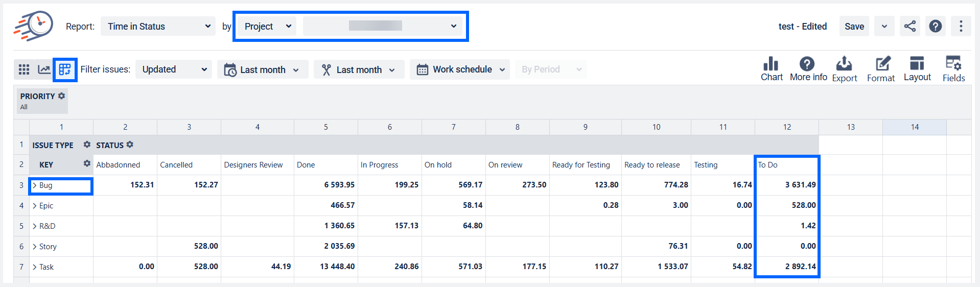Open the help question mark button
The height and width of the screenshot is (287, 980).
click(x=936, y=26)
